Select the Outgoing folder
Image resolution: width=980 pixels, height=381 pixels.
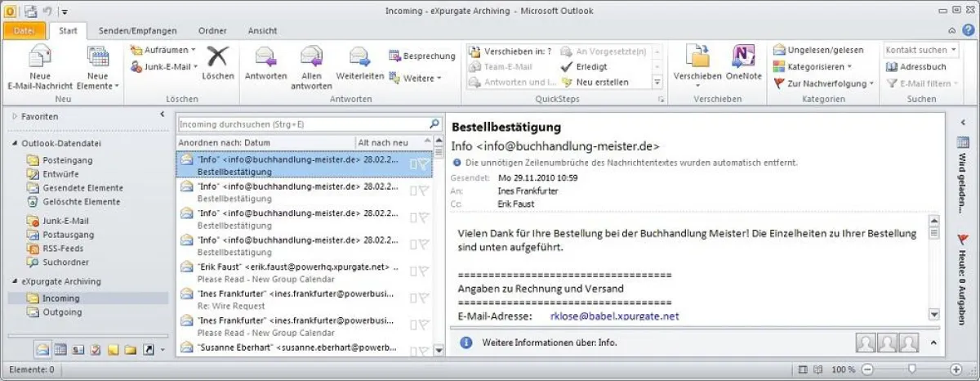62,312
